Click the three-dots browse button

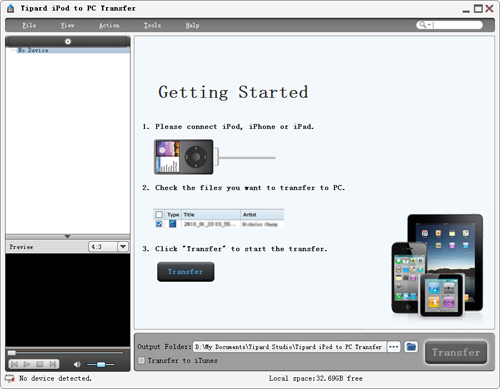(x=394, y=347)
